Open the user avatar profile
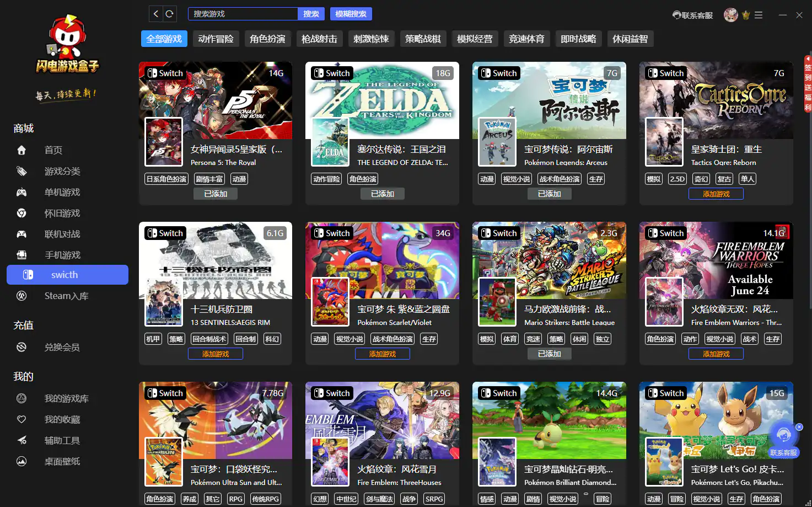 pos(730,15)
